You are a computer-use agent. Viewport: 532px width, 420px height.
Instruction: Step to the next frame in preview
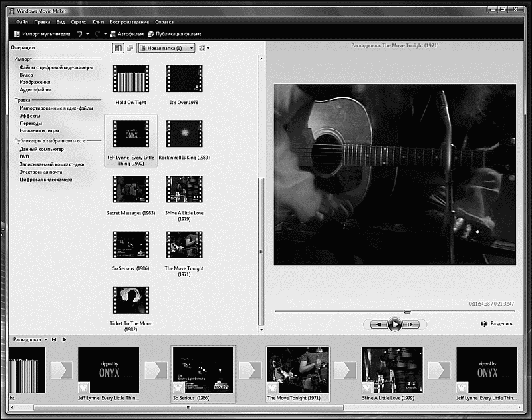tap(411, 325)
